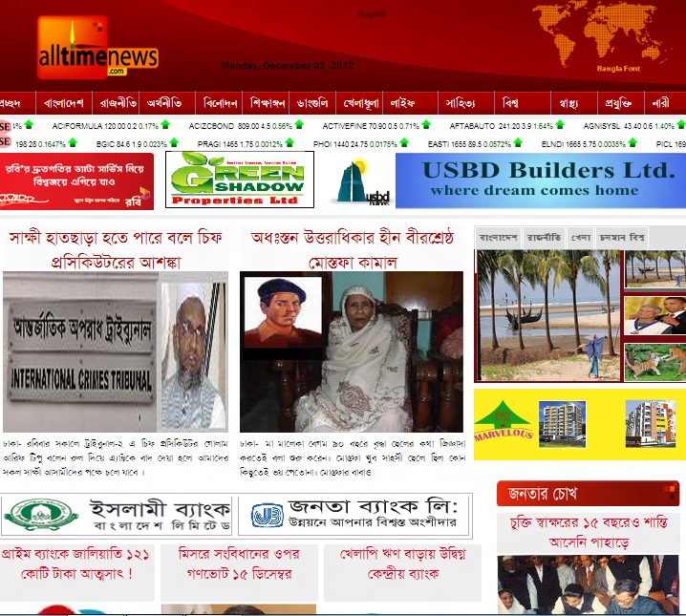Open headline about চিফ প্রসিকিউটরের আশঙ্কা
This screenshot has width=686, height=616.
click(116, 250)
